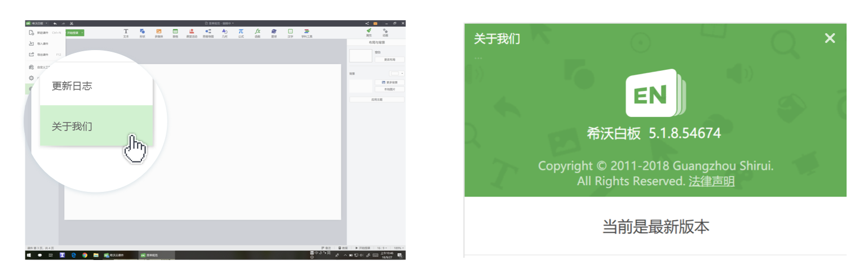Choose the 函数 function tool
This screenshot has width=868, height=278.
tap(258, 33)
